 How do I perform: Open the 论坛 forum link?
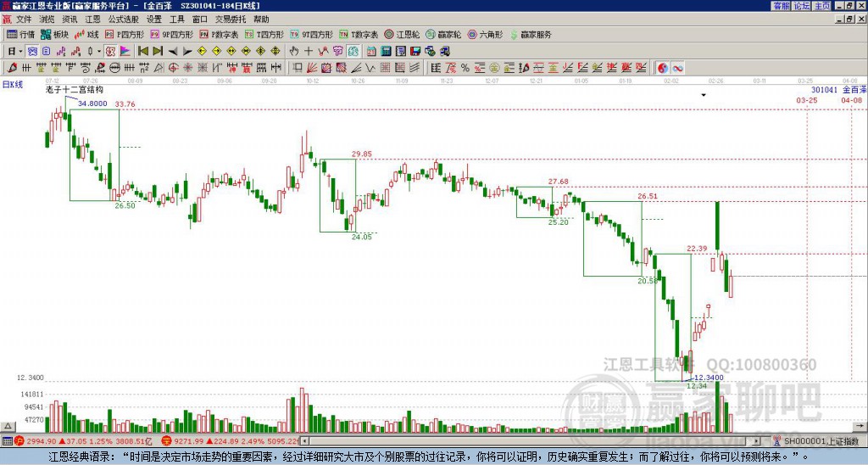pos(802,6)
